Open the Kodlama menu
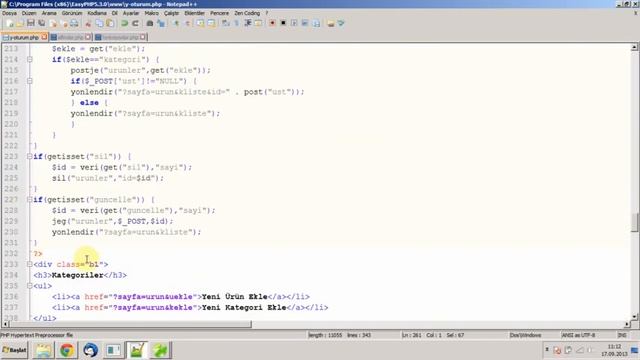Image resolution: width=640 pixels, height=360 pixels. (x=97, y=13)
